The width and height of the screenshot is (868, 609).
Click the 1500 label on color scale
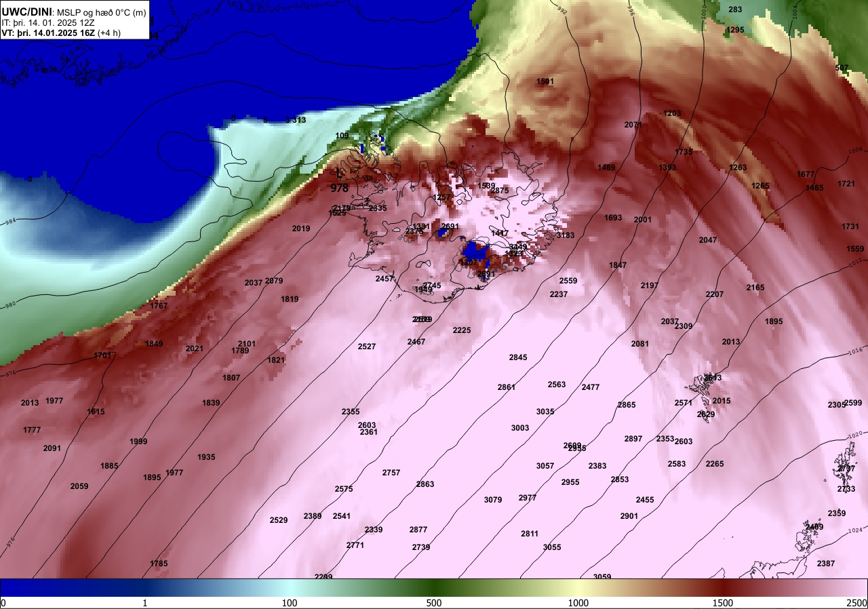[x=723, y=603]
